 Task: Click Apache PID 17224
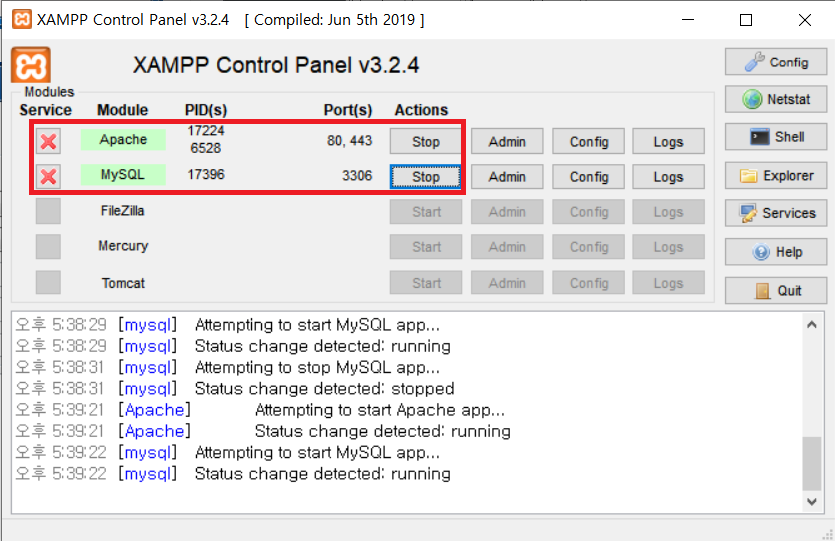pyautogui.click(x=206, y=130)
